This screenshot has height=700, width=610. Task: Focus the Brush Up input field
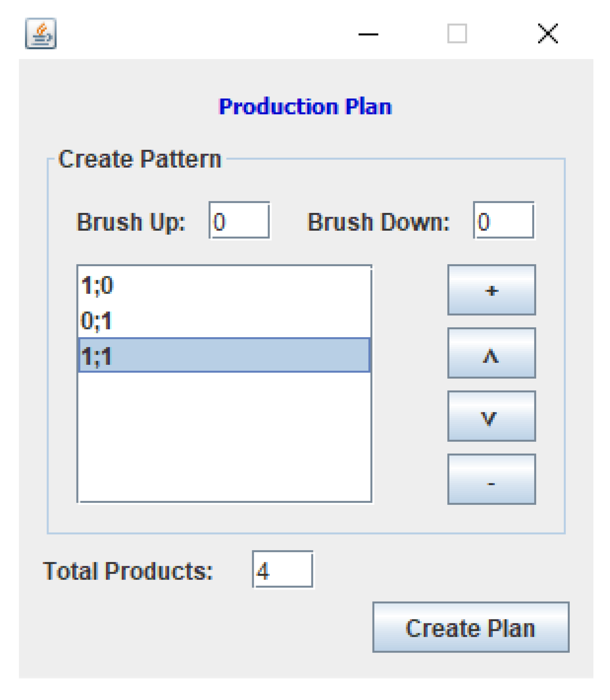[239, 220]
